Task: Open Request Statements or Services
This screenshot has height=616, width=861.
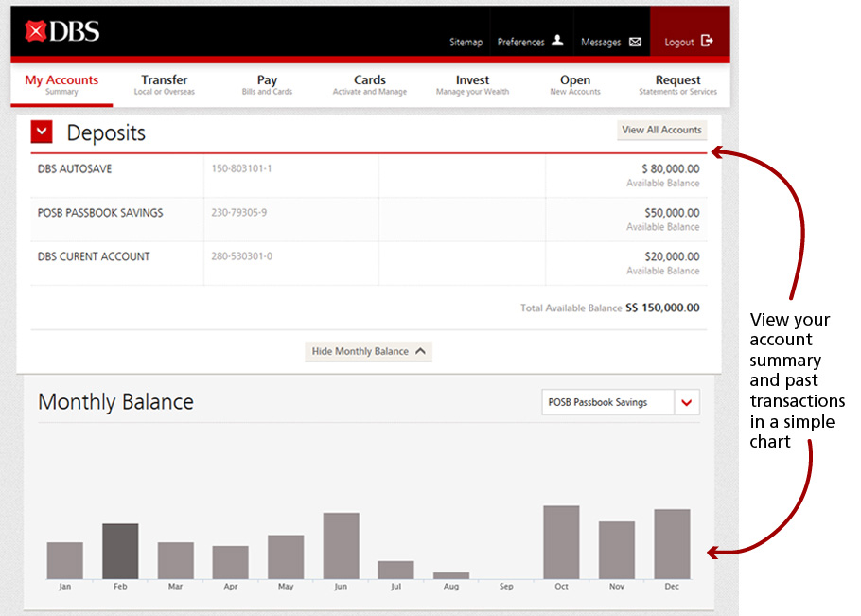Action: pos(677,85)
